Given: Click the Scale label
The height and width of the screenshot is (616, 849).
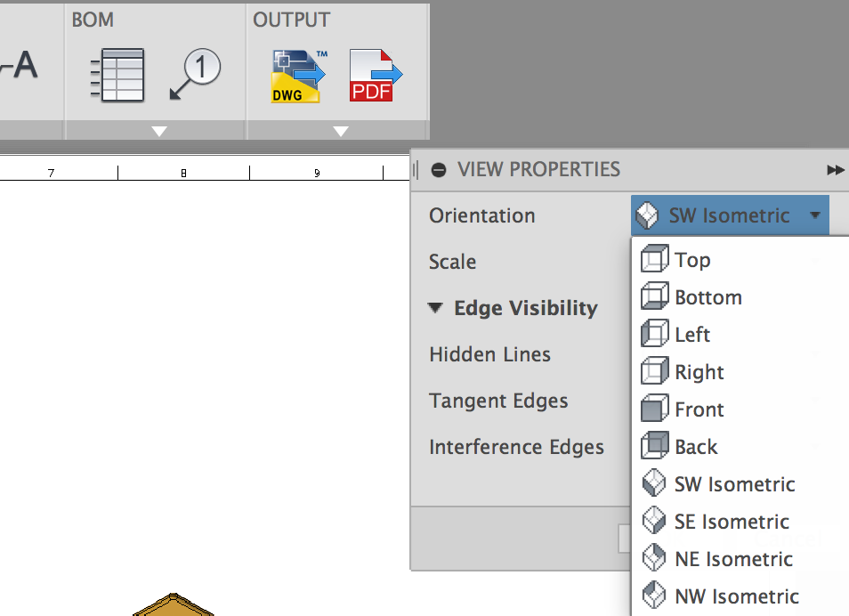Looking at the screenshot, I should coord(452,262).
